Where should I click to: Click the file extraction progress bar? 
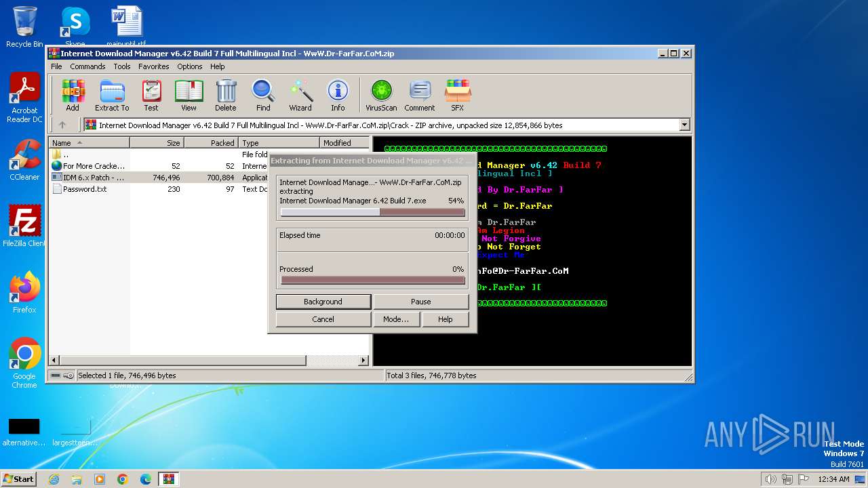point(372,212)
